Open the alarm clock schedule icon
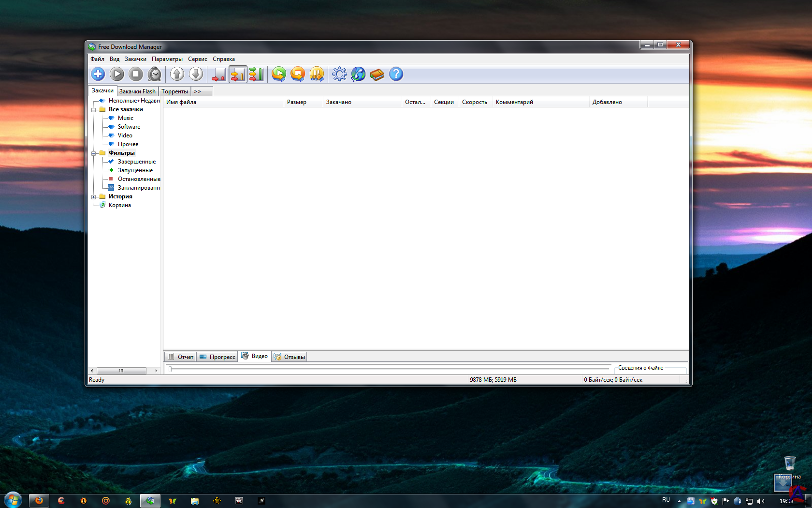 point(155,74)
